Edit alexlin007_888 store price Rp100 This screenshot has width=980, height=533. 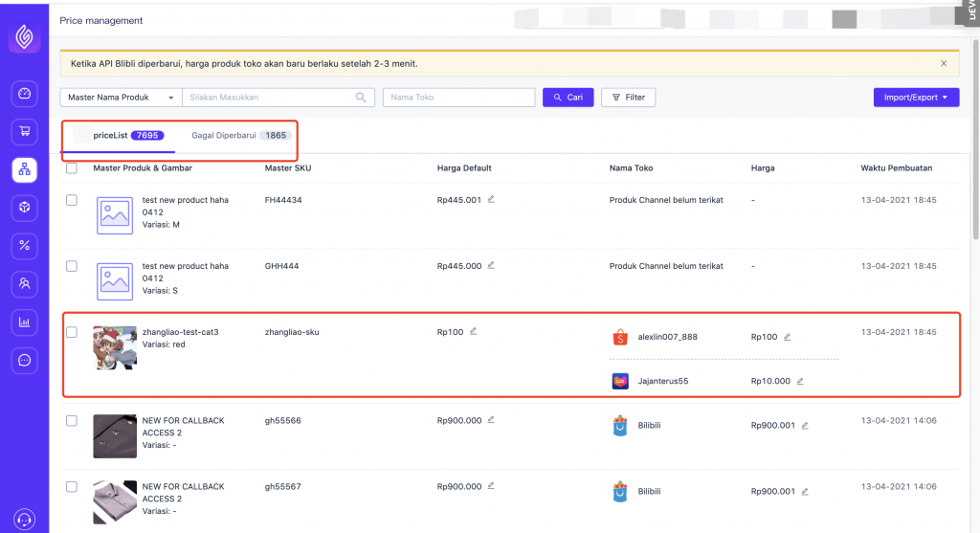coord(787,337)
